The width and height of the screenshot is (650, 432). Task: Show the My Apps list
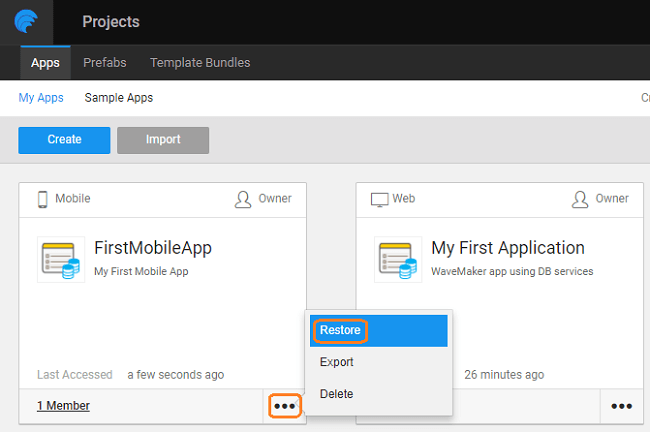41,98
